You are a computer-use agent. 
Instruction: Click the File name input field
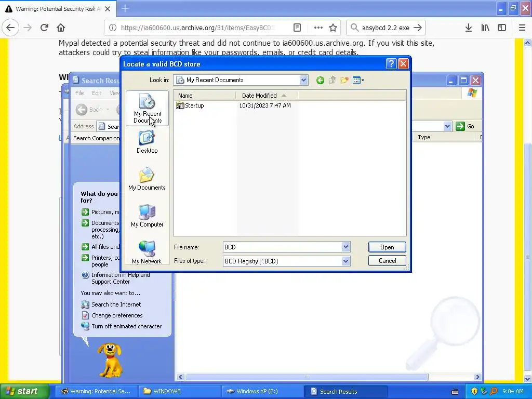[x=282, y=247]
